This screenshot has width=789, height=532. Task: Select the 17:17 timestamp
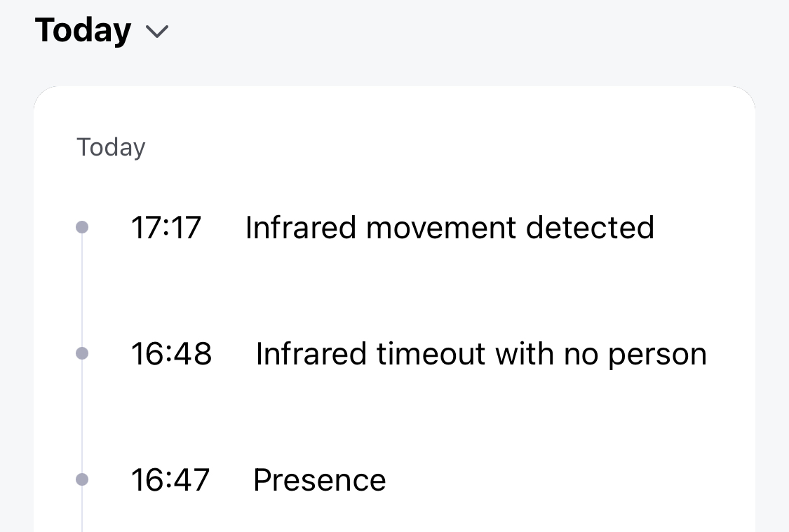click(166, 228)
